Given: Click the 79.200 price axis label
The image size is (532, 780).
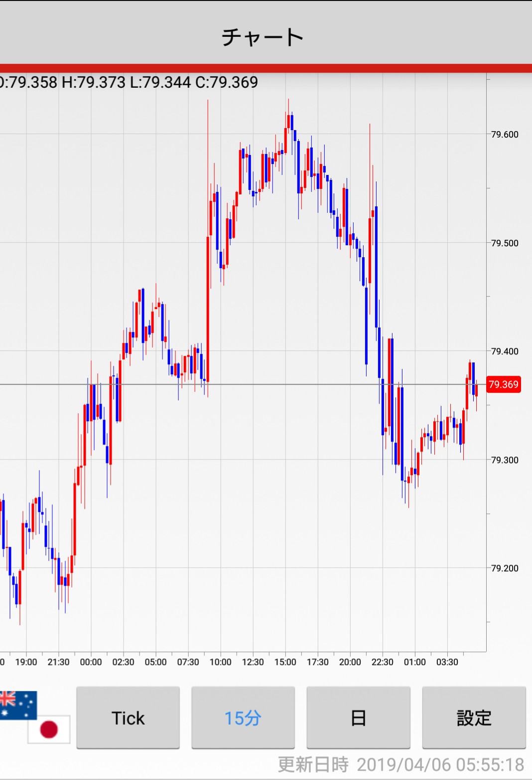Looking at the screenshot, I should pos(504,568).
